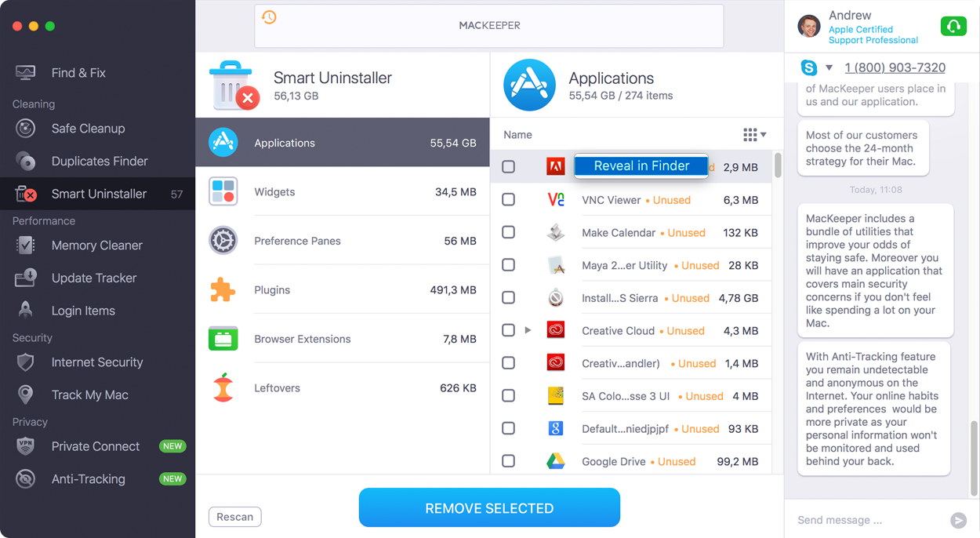980x538 pixels.
Task: Open the Applications category
Action: pos(343,143)
